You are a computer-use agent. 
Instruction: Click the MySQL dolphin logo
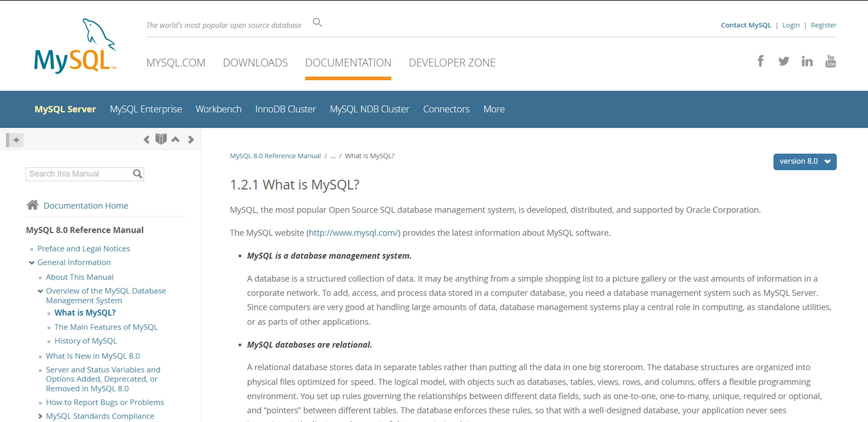(x=75, y=46)
